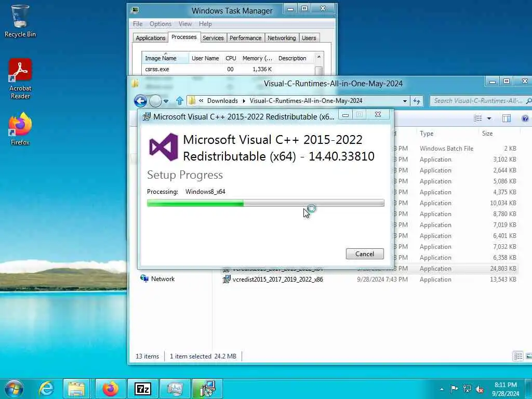Select the vcredist2015_2017_2019_2022_x86 file
Screen dimensions: 532x399
coord(273,280)
